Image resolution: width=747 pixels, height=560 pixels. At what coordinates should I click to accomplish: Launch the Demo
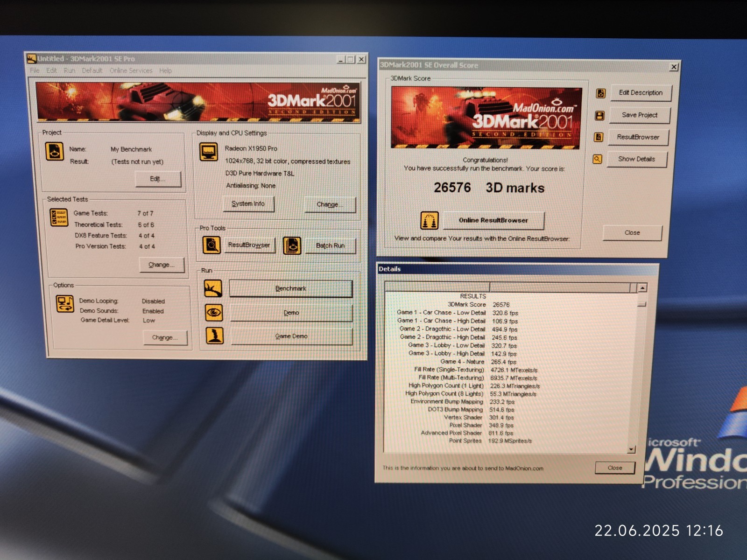pyautogui.click(x=291, y=313)
